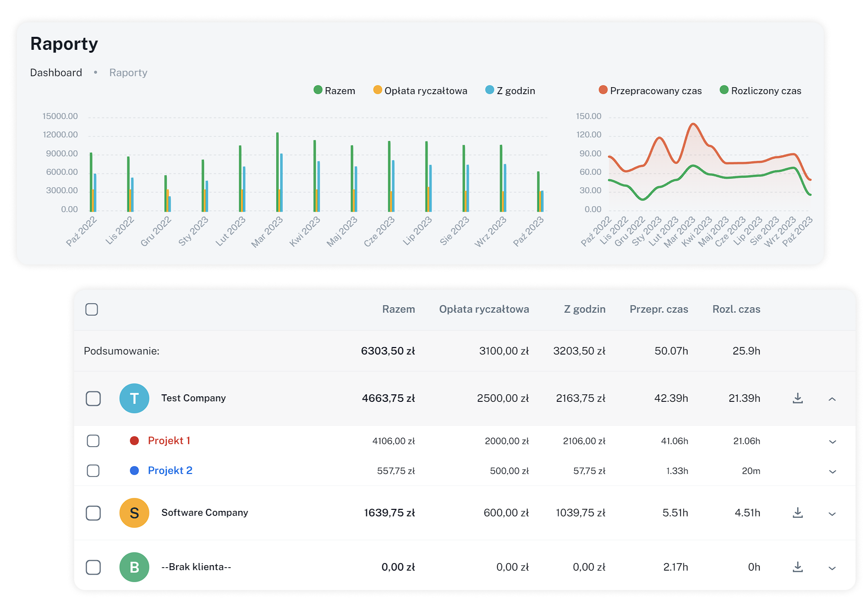Download the Test Company report

(797, 398)
